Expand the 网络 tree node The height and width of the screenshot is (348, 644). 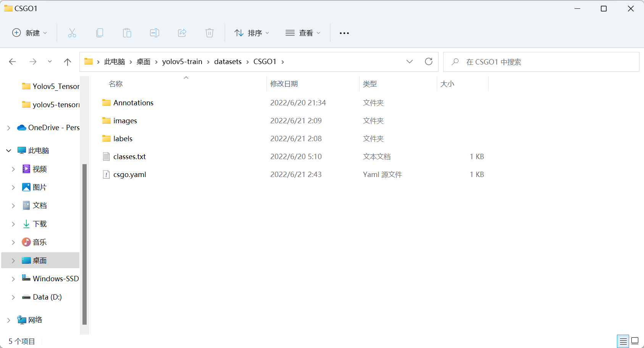9,320
